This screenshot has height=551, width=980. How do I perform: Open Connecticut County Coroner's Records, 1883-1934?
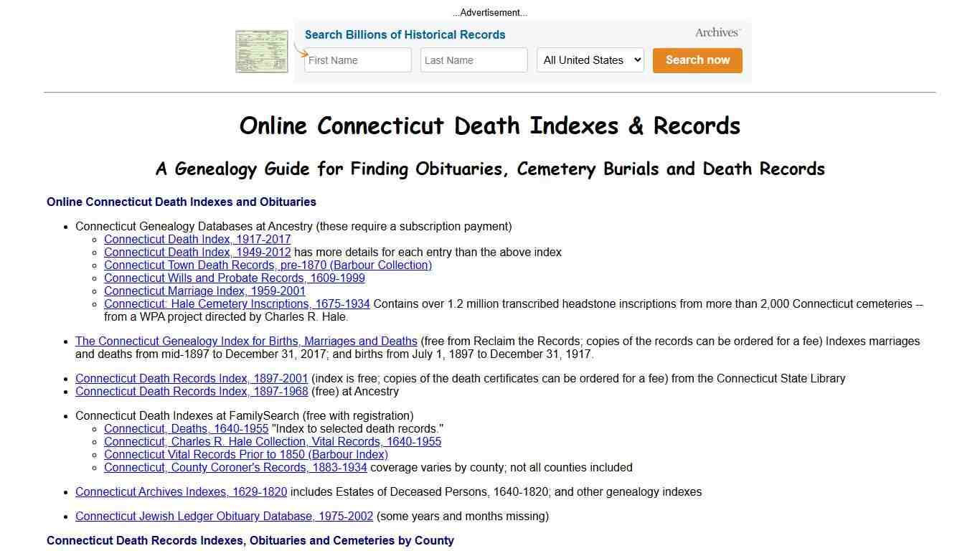click(235, 467)
